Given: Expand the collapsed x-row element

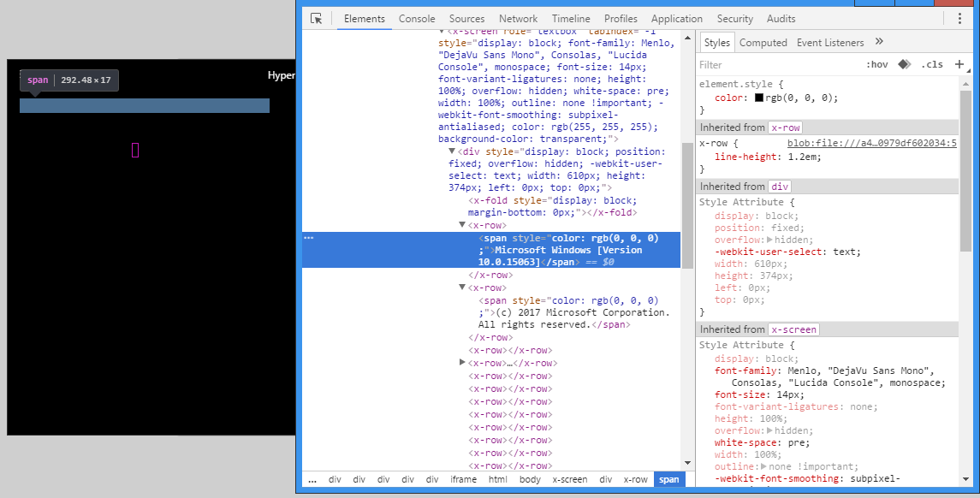Looking at the screenshot, I should (463, 362).
